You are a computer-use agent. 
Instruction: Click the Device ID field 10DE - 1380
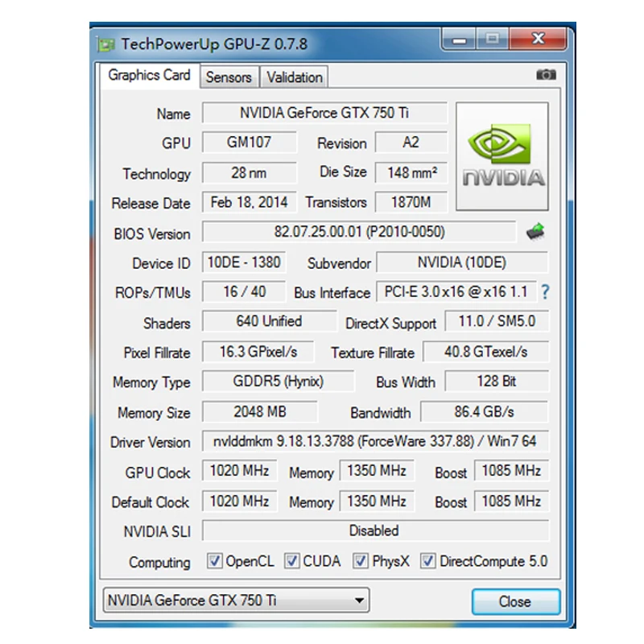coord(244,262)
